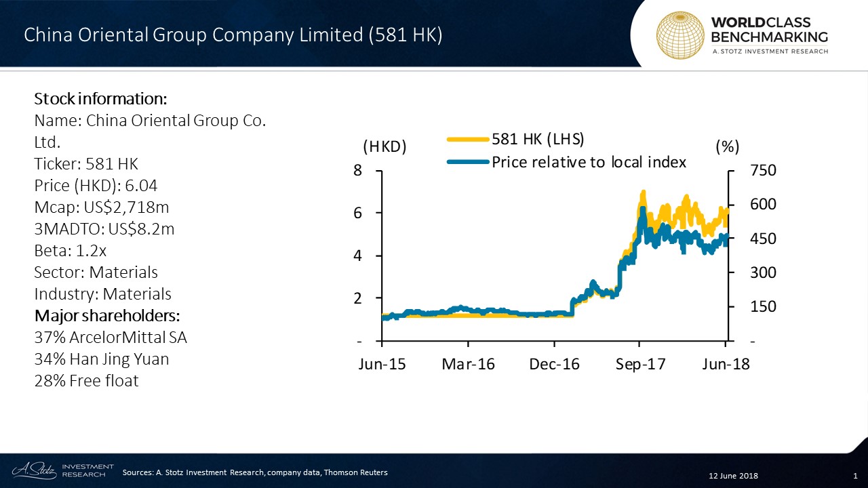Screen dimensions: 868x488
Task: Click the yellow 581 HK legend swatch
Action: [x=468, y=140]
